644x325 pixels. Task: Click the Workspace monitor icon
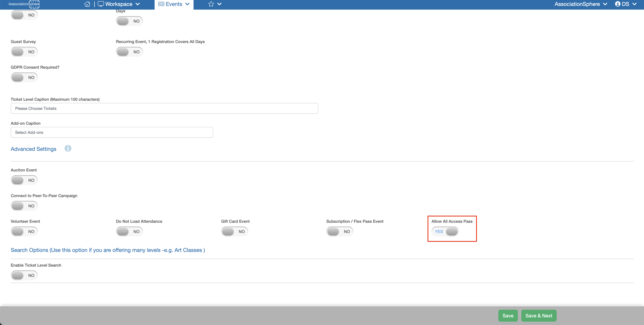[x=100, y=4]
